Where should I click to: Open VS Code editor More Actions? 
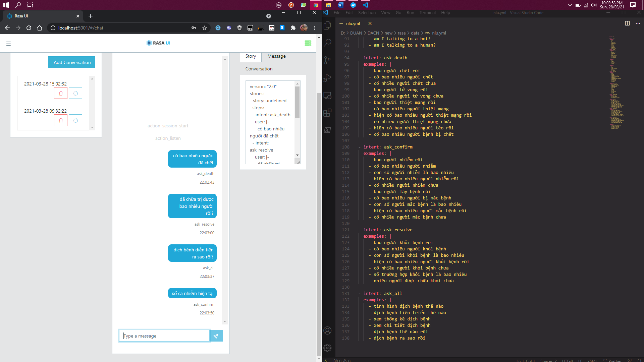click(638, 23)
